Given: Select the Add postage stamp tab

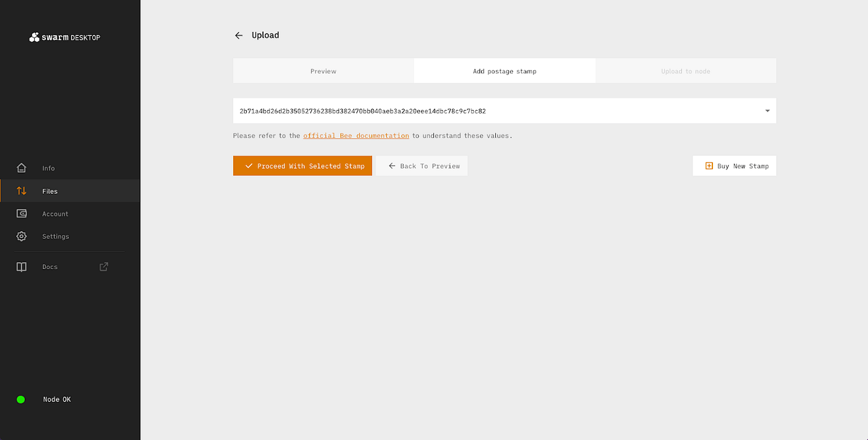Looking at the screenshot, I should coord(505,71).
